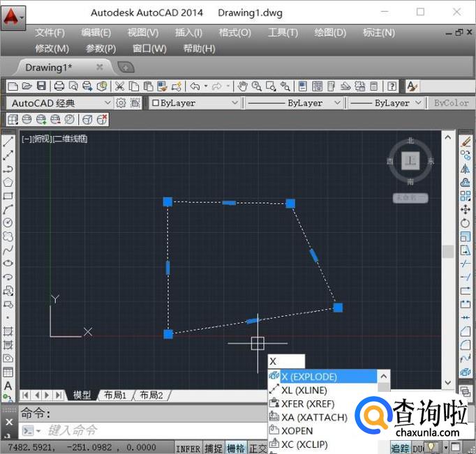Image resolution: width=476 pixels, height=454 pixels.
Task: Select the Polygon draw tool
Action: [x=8, y=182]
